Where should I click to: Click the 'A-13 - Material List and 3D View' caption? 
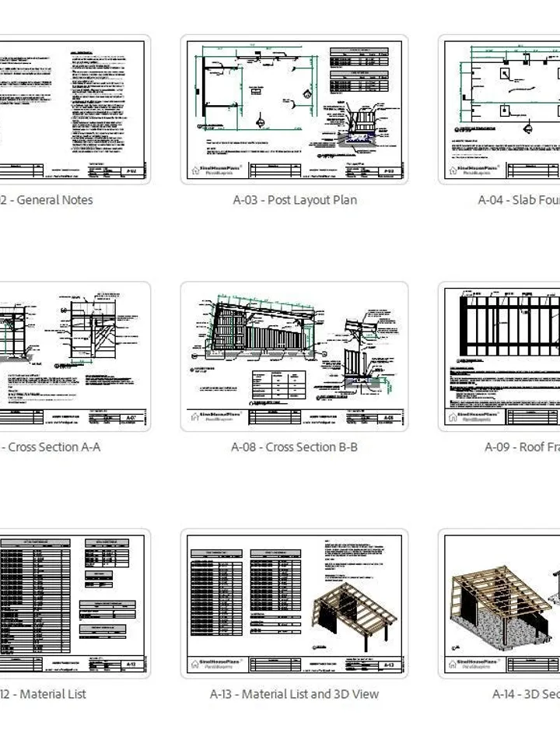[x=294, y=694]
